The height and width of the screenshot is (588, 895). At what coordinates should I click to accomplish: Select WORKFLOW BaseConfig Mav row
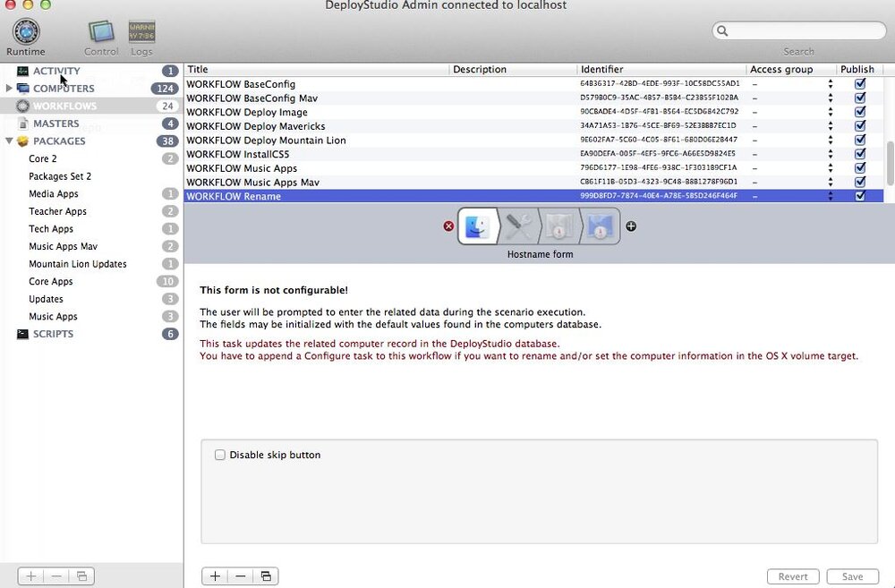[533, 98]
